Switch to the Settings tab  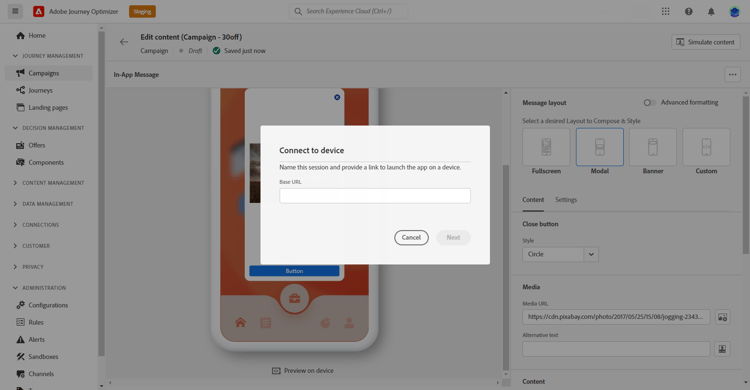click(566, 200)
